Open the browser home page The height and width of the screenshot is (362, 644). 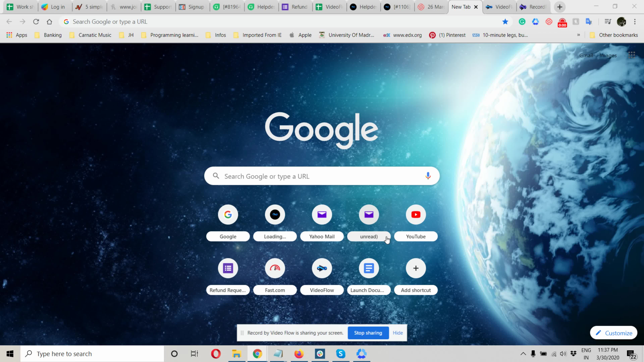click(x=49, y=22)
